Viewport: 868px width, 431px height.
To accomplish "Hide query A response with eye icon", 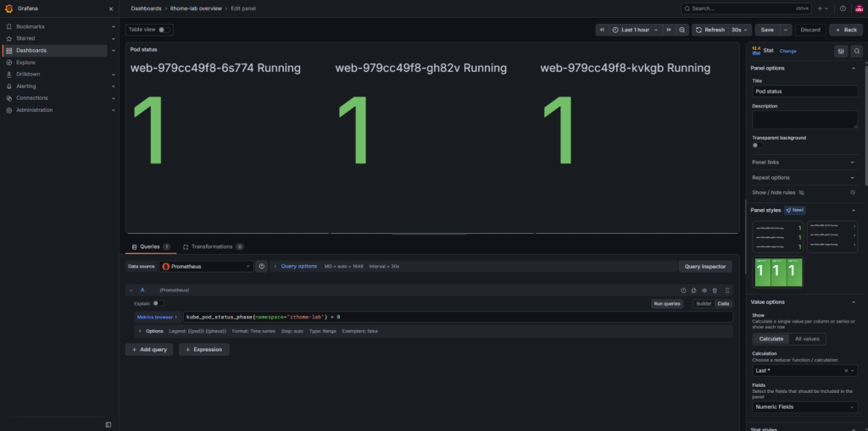I will pos(704,290).
